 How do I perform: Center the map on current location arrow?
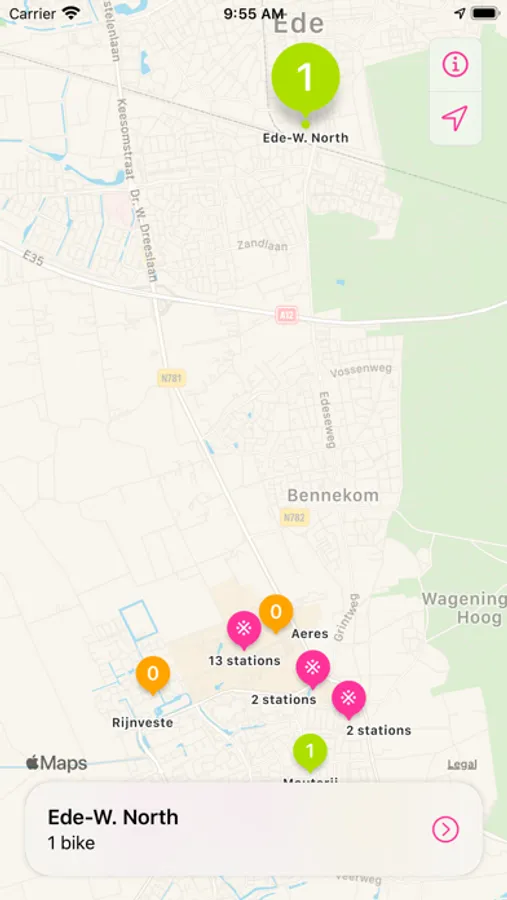pyautogui.click(x=455, y=118)
